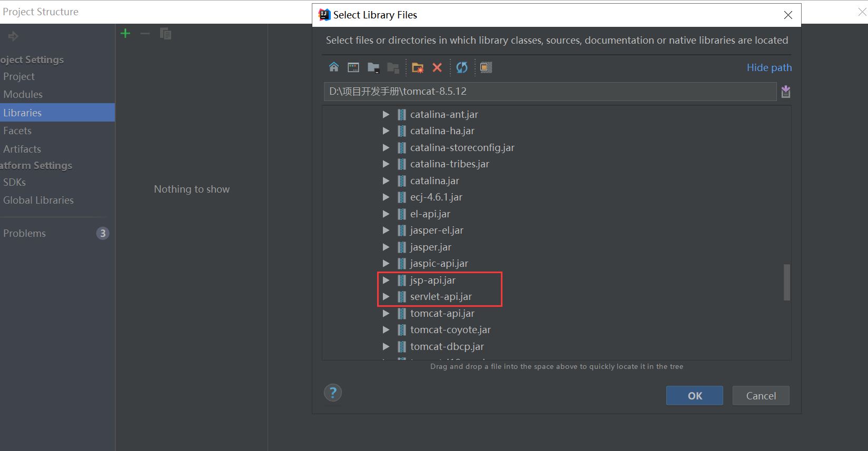The height and width of the screenshot is (451, 868).
Task: Expand jasper.jar node
Action: click(386, 247)
